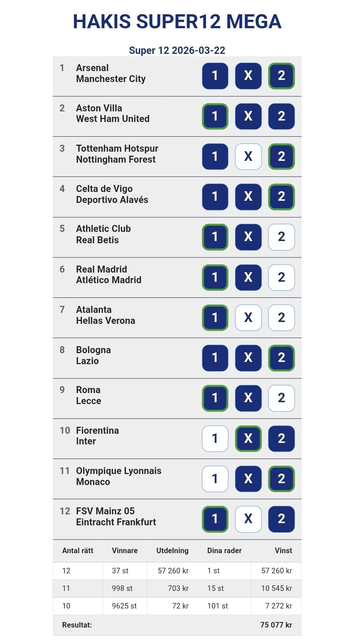The image size is (354, 644).
Task: Select away win 2 for Athletic Club match
Action: click(x=281, y=237)
